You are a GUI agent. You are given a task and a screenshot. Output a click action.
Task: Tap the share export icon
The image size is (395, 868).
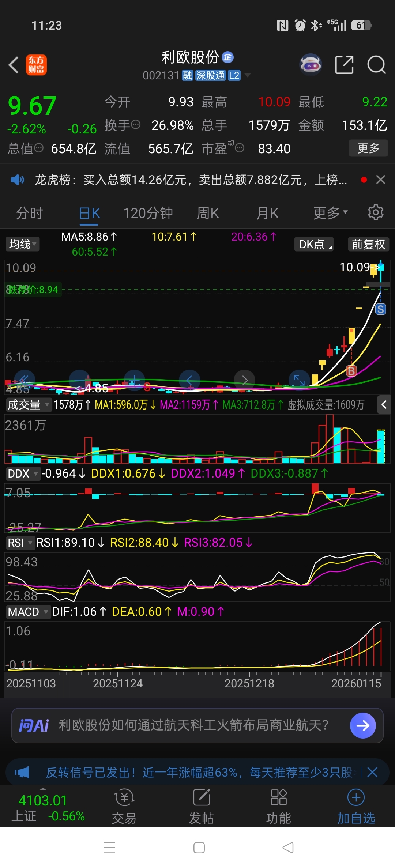(x=344, y=65)
